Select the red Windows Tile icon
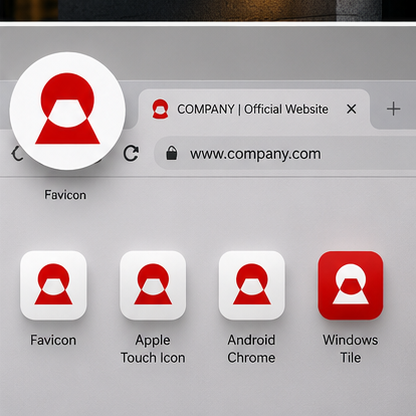Viewport: 416px width, 416px height. (351, 285)
